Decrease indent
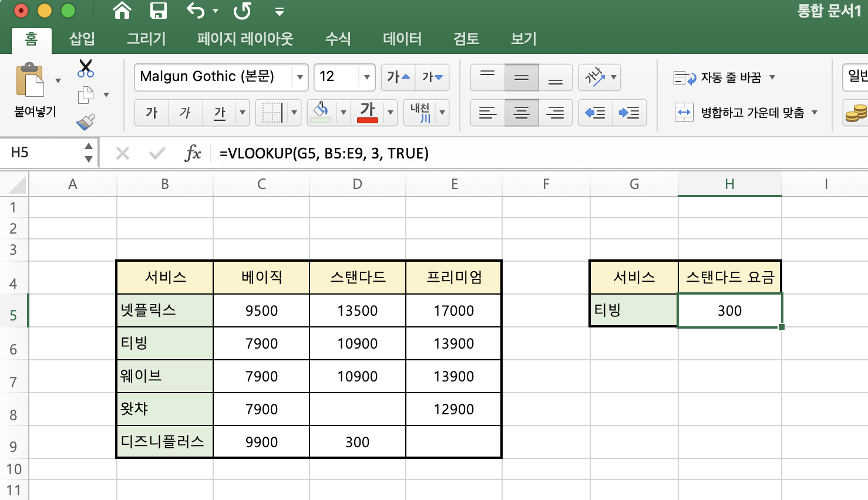This screenshot has width=868, height=500. (596, 113)
